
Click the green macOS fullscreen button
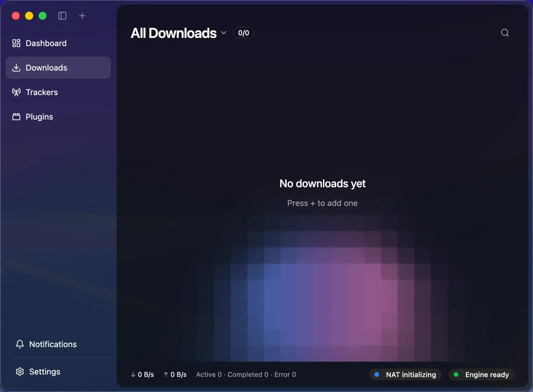point(43,16)
